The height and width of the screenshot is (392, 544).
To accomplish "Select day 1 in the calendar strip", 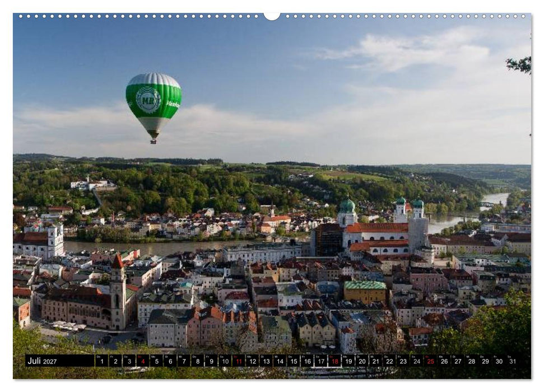I will click(101, 361).
